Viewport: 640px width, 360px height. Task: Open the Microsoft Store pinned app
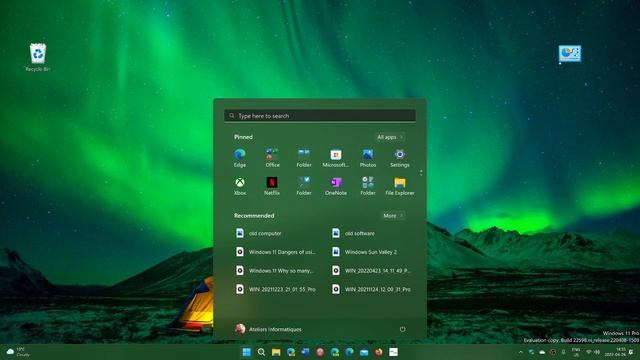click(336, 158)
